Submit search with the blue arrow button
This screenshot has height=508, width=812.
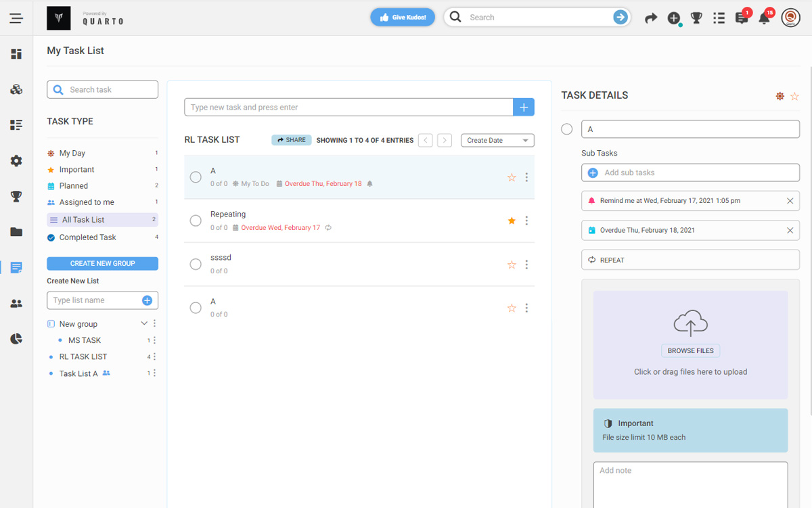coord(620,18)
